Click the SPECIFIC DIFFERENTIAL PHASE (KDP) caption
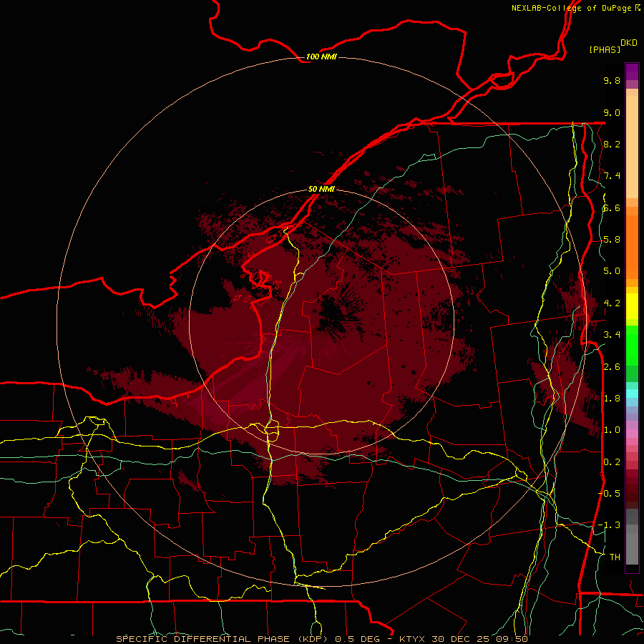The image size is (644, 644). (223, 639)
